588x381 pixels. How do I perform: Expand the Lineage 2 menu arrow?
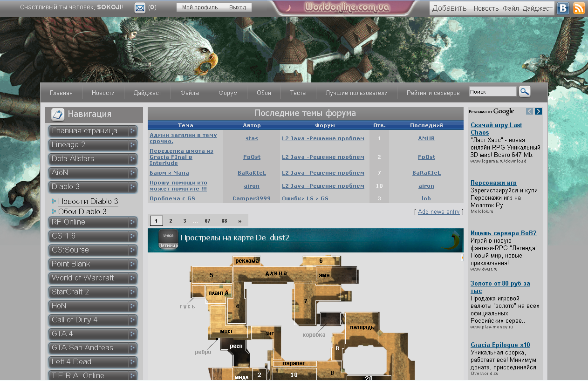pyautogui.click(x=132, y=145)
